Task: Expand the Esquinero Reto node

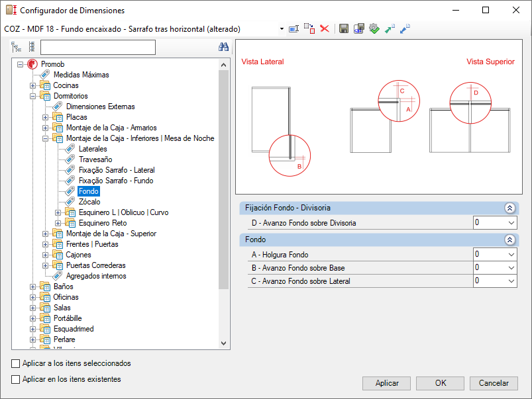Action: (58, 223)
